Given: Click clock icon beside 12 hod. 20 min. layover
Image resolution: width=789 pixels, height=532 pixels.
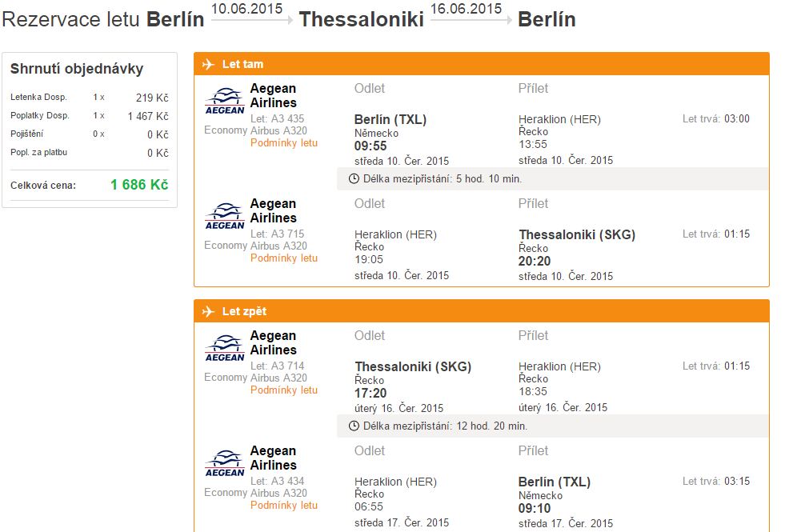Looking at the screenshot, I should click(354, 426).
